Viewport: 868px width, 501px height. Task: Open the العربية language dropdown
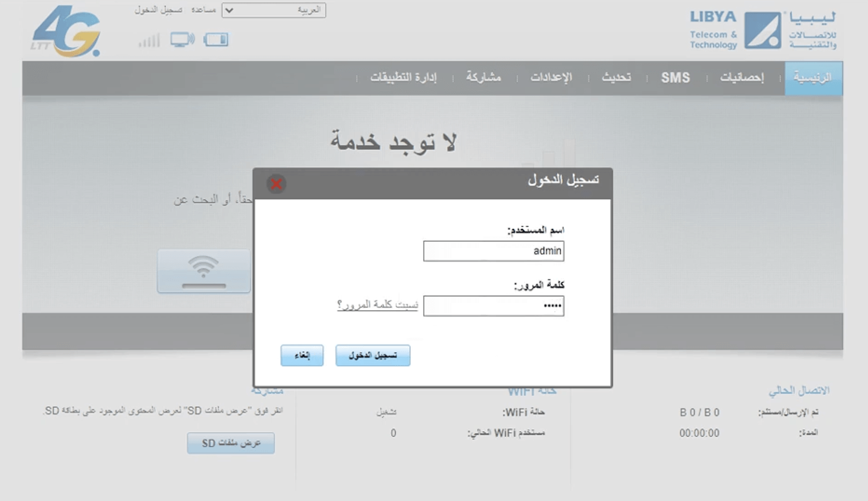tap(274, 10)
